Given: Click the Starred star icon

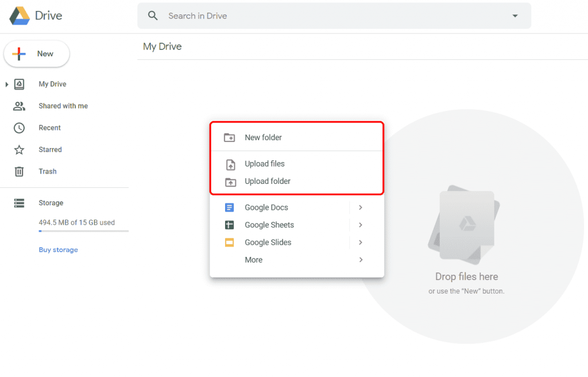Looking at the screenshot, I should click(x=19, y=150).
